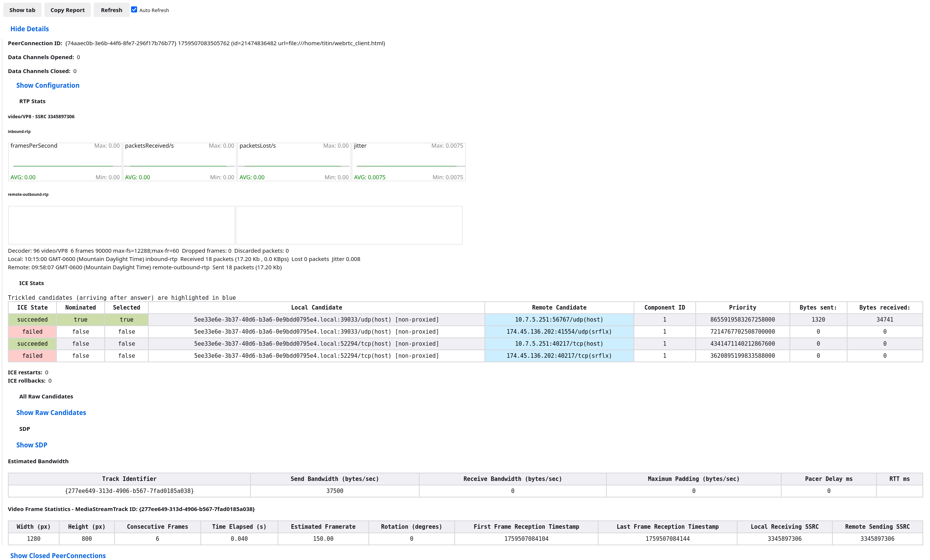930x560 pixels.
Task: Click the Estimated Framerate value 150.00
Action: coord(323,539)
